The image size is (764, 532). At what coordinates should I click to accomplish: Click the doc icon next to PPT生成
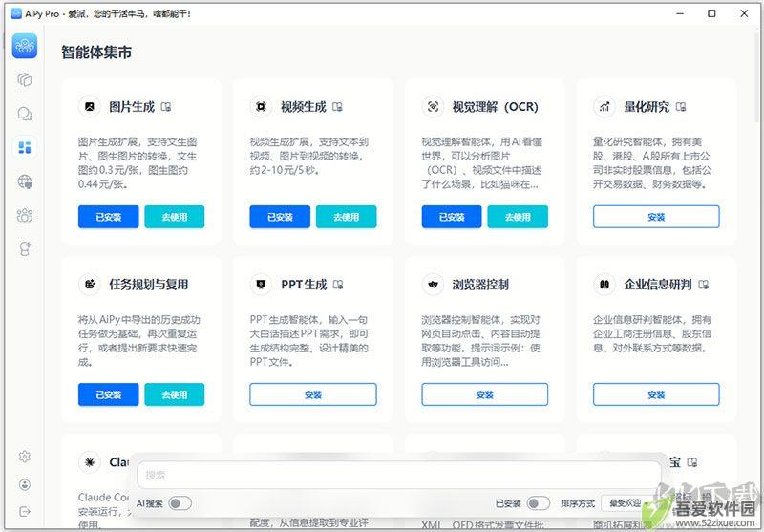coord(338,285)
